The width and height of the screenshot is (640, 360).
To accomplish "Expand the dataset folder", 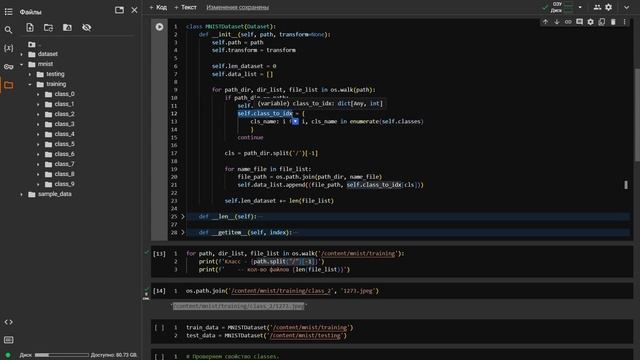I will [x=22, y=54].
